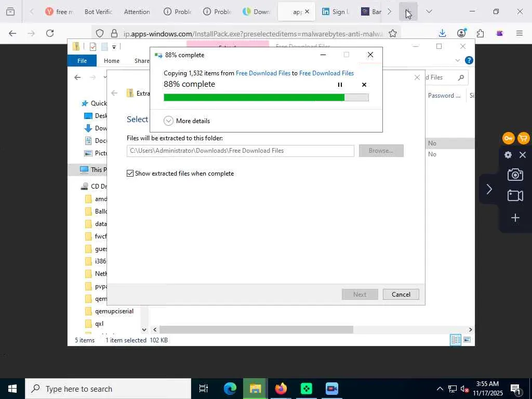This screenshot has height=399, width=532.
Task: Open quick access toolbar dropdown arrow
Action: (x=114, y=47)
